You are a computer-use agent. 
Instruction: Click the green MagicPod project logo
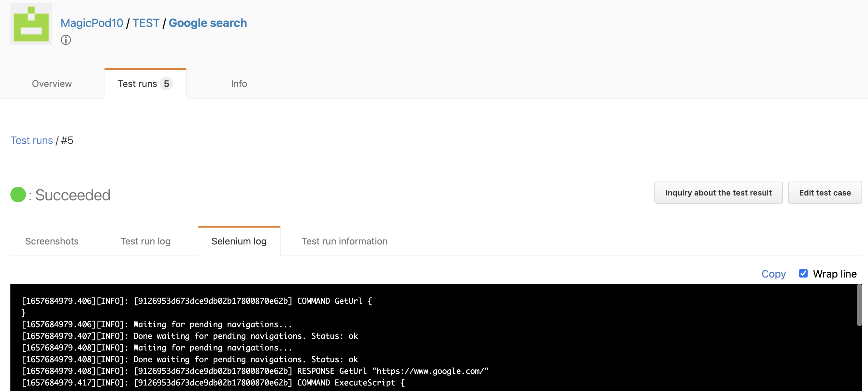coord(31,24)
